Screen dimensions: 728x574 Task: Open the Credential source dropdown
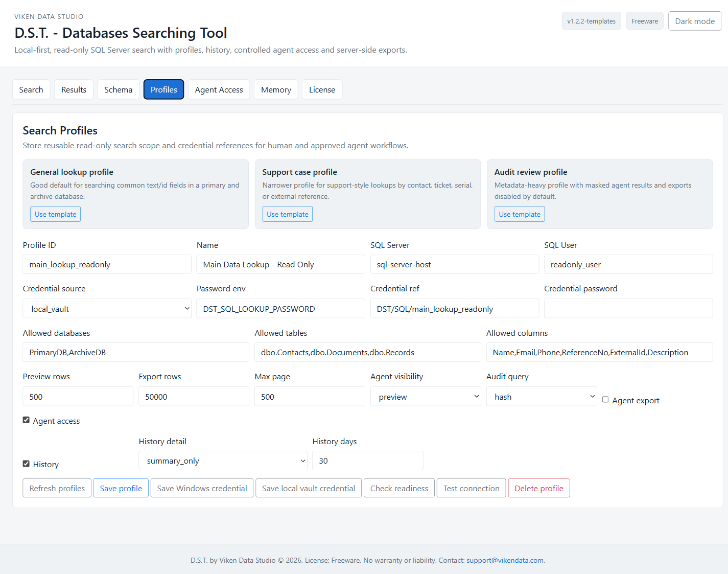(x=107, y=309)
